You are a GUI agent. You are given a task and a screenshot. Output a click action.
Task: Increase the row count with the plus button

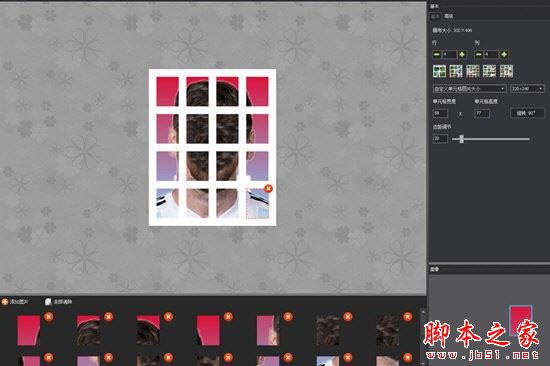point(462,54)
